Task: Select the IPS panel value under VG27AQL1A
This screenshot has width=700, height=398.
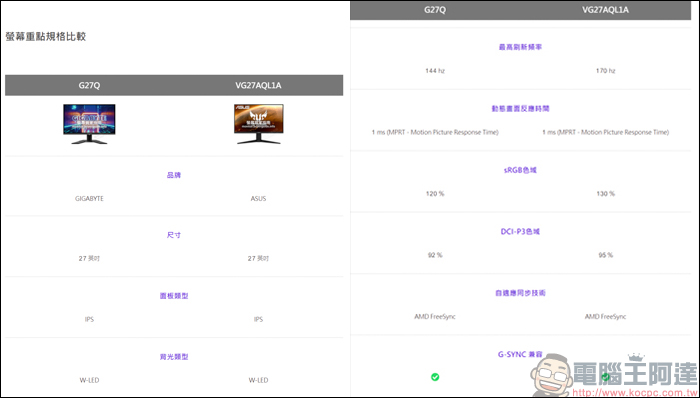Action: [258, 319]
